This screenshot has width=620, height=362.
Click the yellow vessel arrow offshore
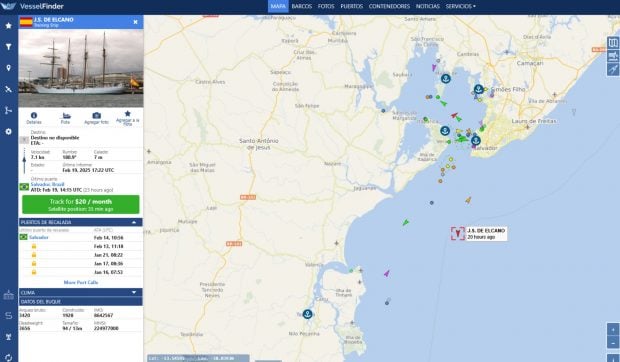pyautogui.click(x=468, y=200)
